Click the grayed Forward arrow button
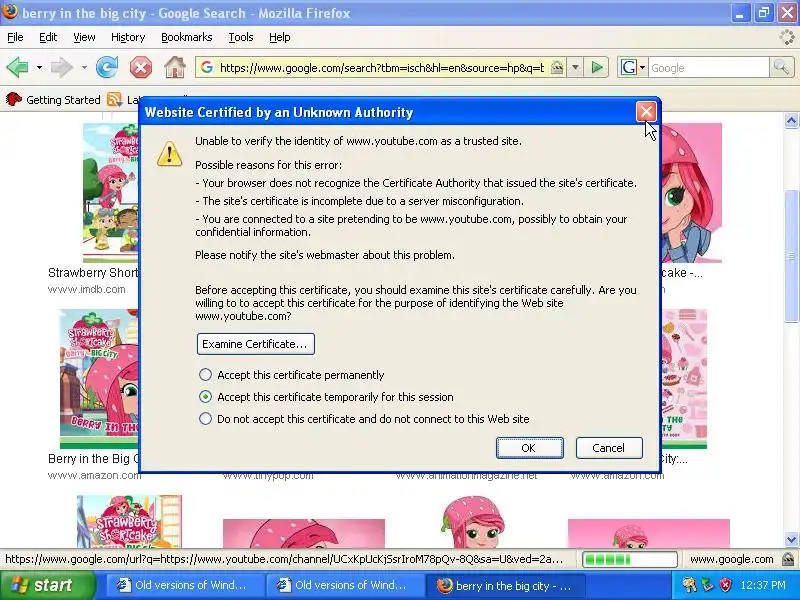Screen dimensions: 800x600 coord(62,67)
